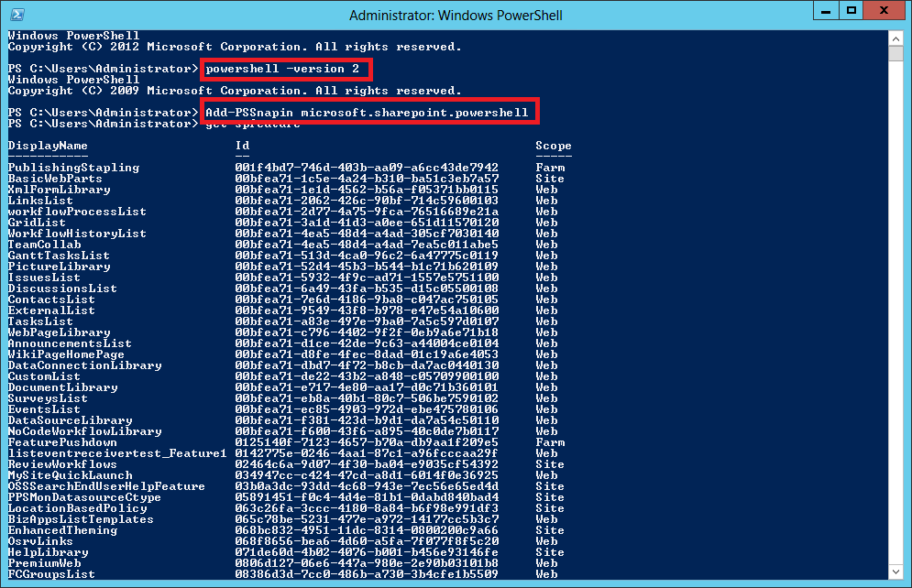Click the Farm scope of FeaturePushdown

[550, 442]
